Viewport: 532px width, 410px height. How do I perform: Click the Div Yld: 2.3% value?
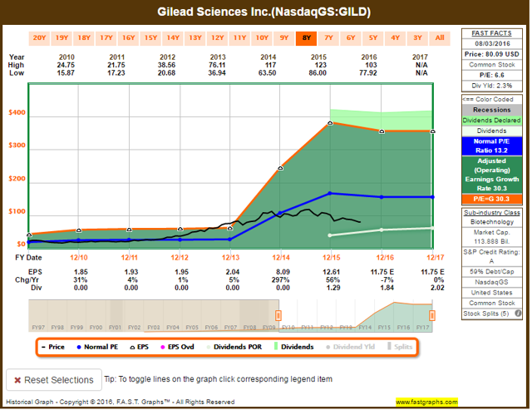click(491, 86)
